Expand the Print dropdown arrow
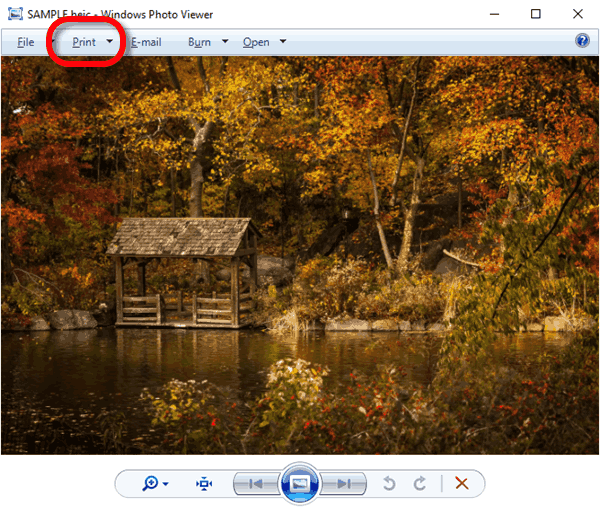Viewport: 600px width, 508px height. pos(109,41)
